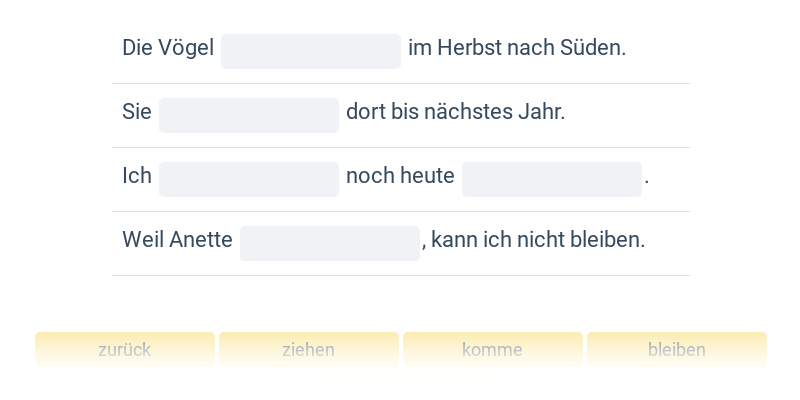Viewport: 800px width, 400px height.
Task: Click the period ending the third sentence
Action: point(648,178)
